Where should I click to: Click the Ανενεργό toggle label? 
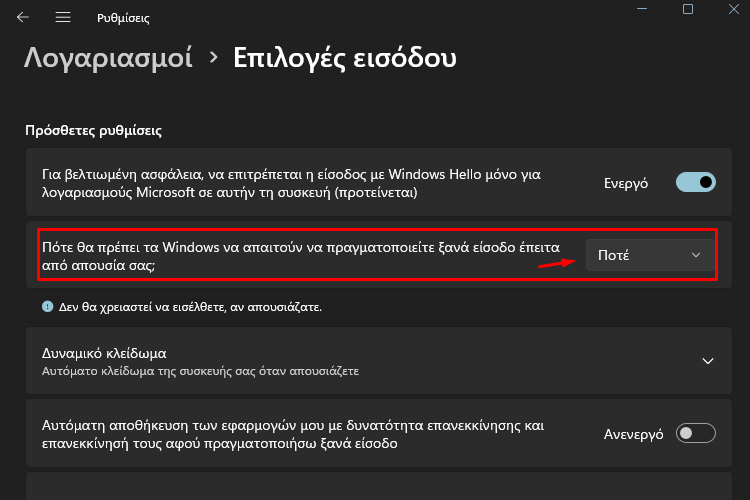pyautogui.click(x=633, y=434)
